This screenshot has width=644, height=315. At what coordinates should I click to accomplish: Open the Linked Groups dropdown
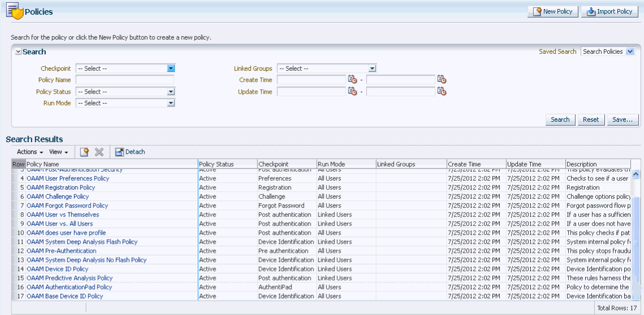tap(327, 69)
